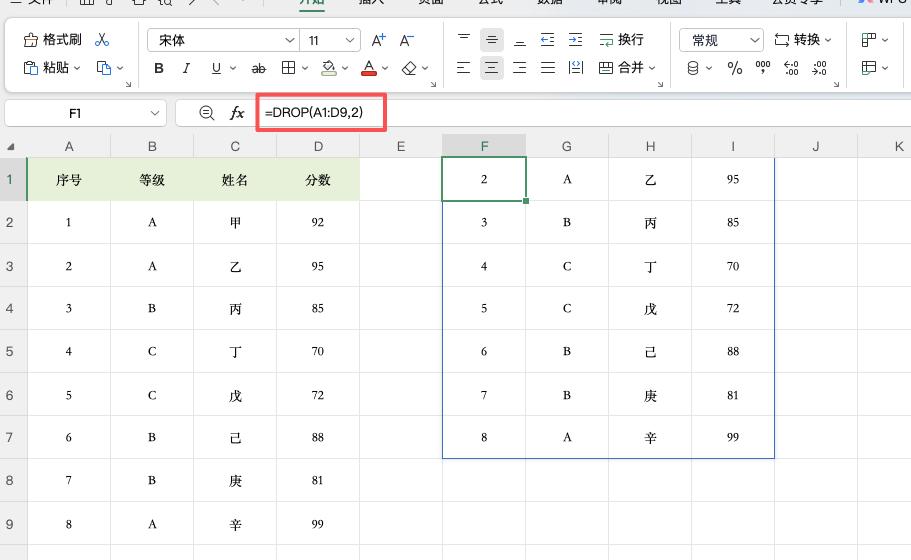Open the alignment settings dialog launcher
The width and height of the screenshot is (911, 560).
coord(660,84)
